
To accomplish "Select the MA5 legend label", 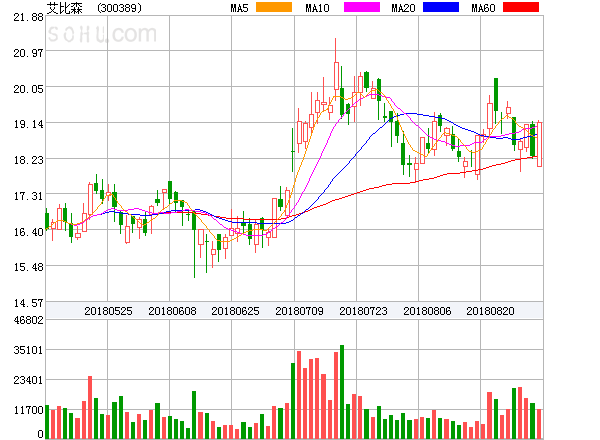I will pos(239,8).
